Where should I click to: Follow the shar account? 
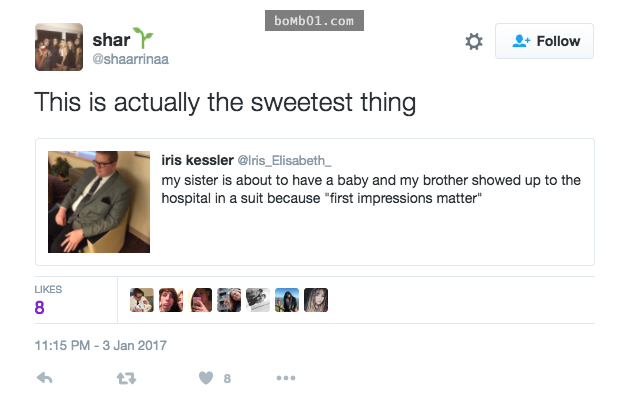(x=544, y=41)
